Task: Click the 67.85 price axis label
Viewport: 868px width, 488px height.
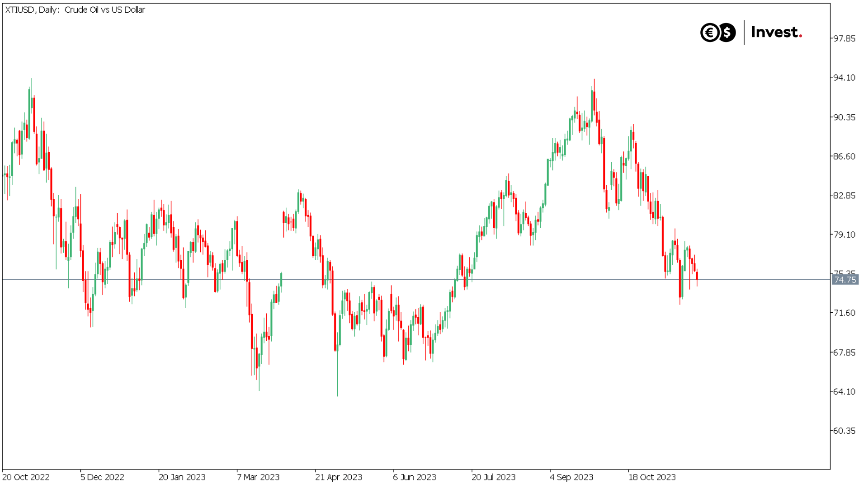Action: pyautogui.click(x=844, y=352)
